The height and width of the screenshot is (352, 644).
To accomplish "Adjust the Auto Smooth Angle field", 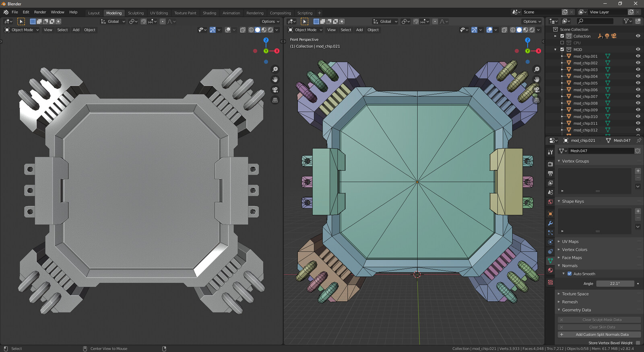I will 615,284.
